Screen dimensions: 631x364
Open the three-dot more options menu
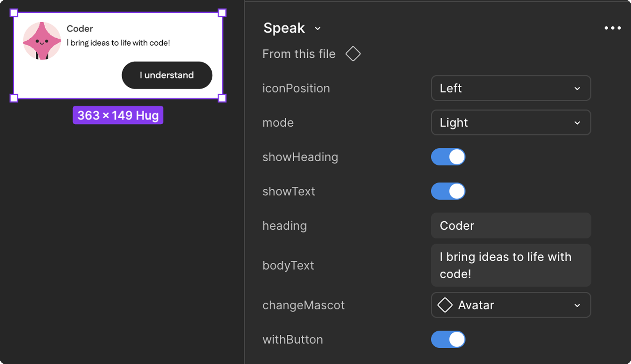click(612, 28)
